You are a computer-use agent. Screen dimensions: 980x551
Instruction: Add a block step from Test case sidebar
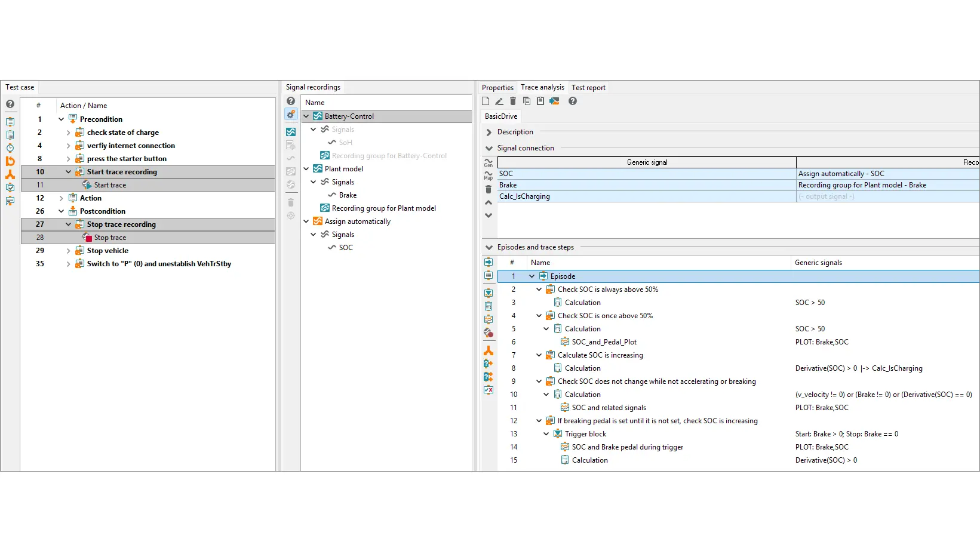click(x=10, y=122)
